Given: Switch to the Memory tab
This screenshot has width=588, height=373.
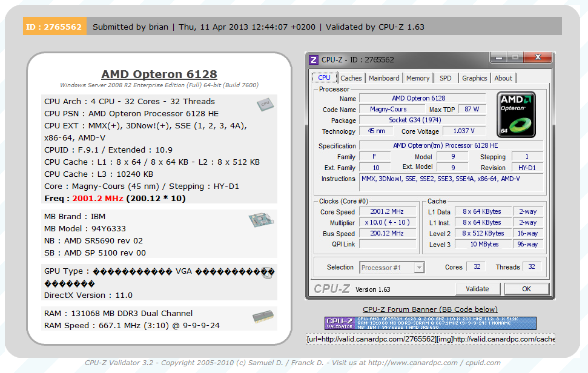Looking at the screenshot, I should click(x=418, y=78).
